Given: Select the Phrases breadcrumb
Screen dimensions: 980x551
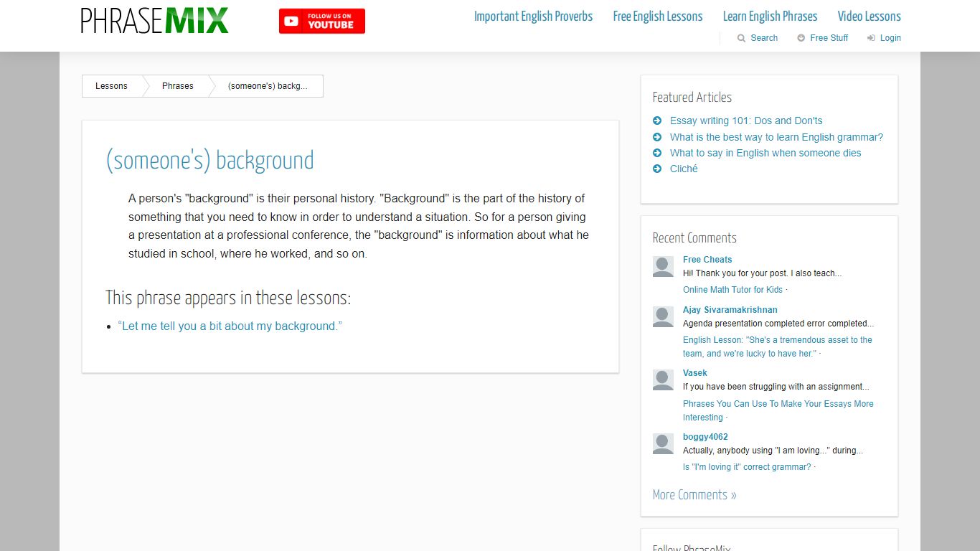Looking at the screenshot, I should point(178,86).
